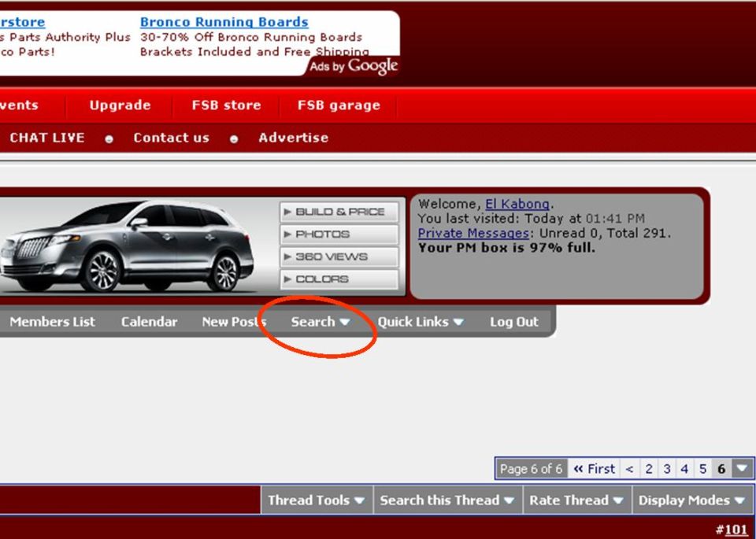Open page jump arrow beside page 6
Image resolution: width=756 pixels, height=539 pixels.
(742, 468)
